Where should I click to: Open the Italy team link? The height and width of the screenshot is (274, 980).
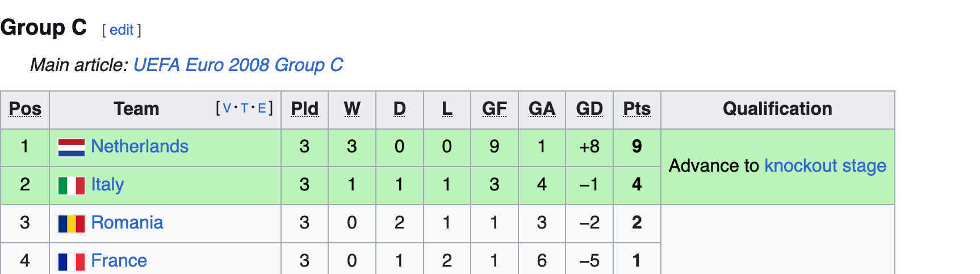coord(107,185)
